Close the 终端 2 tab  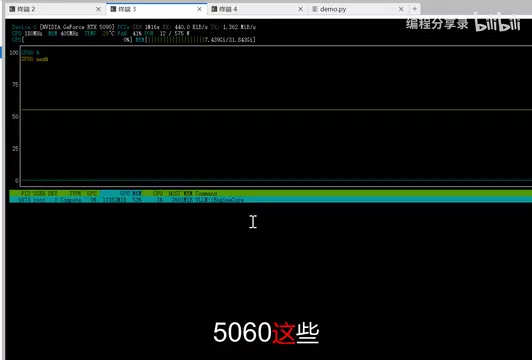[x=98, y=10]
